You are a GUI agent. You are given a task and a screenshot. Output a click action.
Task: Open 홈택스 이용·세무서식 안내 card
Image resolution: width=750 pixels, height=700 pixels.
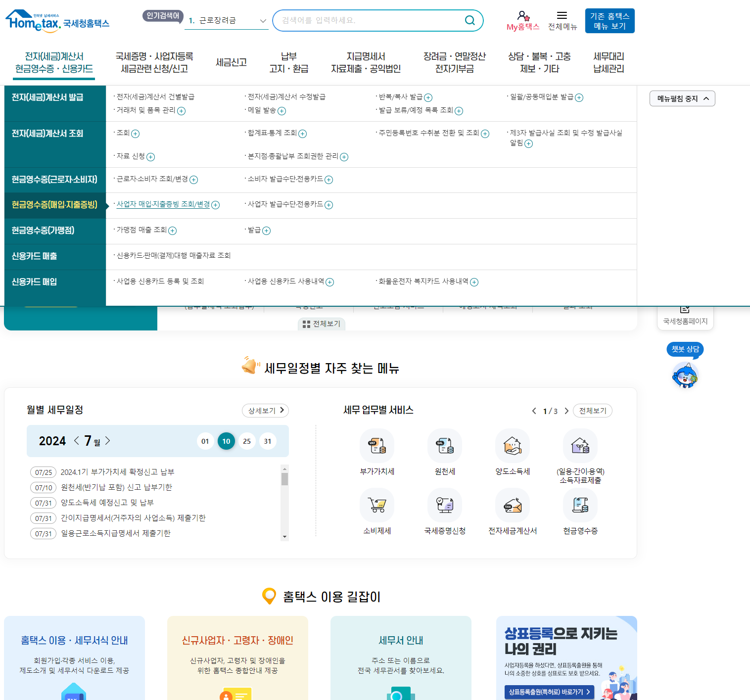coord(74,658)
